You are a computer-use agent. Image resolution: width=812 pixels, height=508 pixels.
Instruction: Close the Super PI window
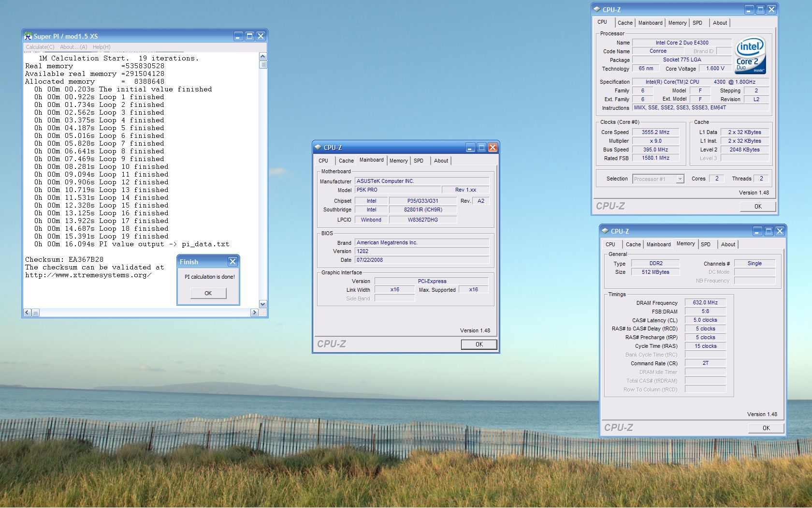coord(261,36)
